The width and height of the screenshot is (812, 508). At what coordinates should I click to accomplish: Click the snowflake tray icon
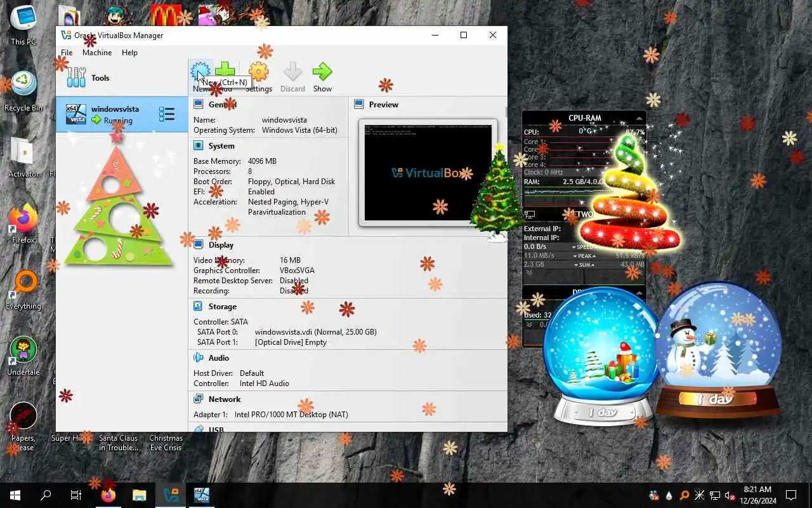(699, 495)
